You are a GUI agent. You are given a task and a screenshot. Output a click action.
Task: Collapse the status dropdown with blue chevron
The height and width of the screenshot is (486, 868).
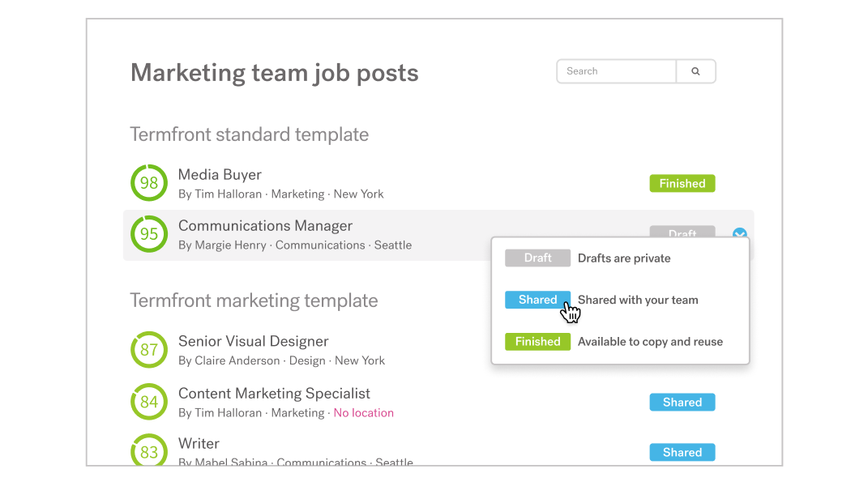tap(739, 235)
